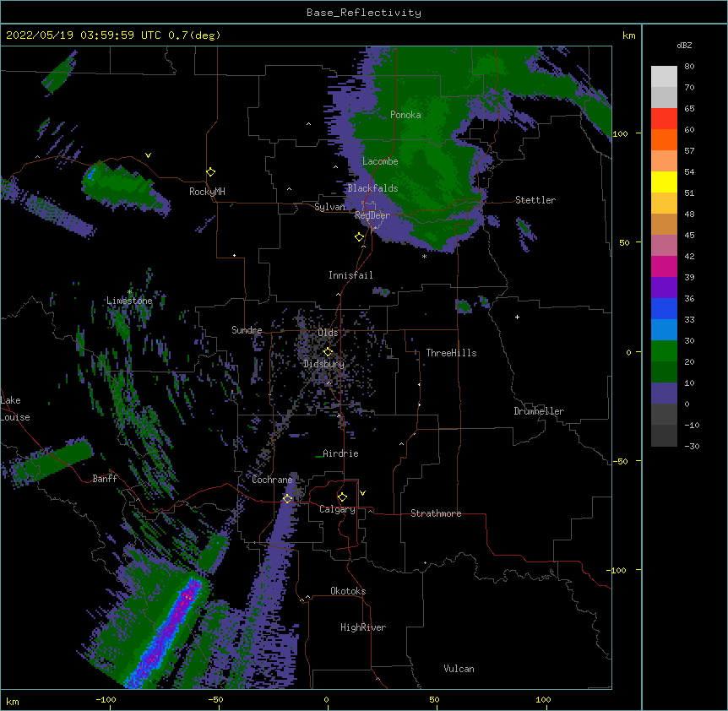Click yellow radar site marker near Olds

pos(329,351)
